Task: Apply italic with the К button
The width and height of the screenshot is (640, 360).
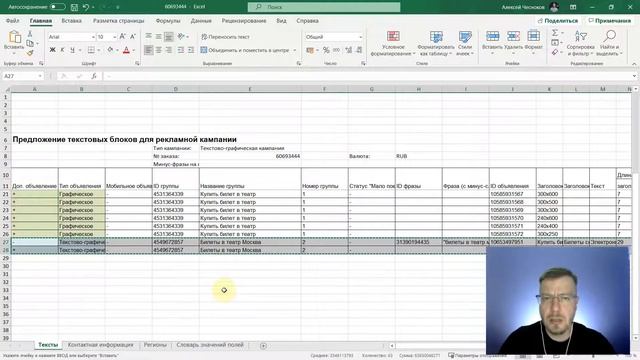Action: (x=62, y=50)
